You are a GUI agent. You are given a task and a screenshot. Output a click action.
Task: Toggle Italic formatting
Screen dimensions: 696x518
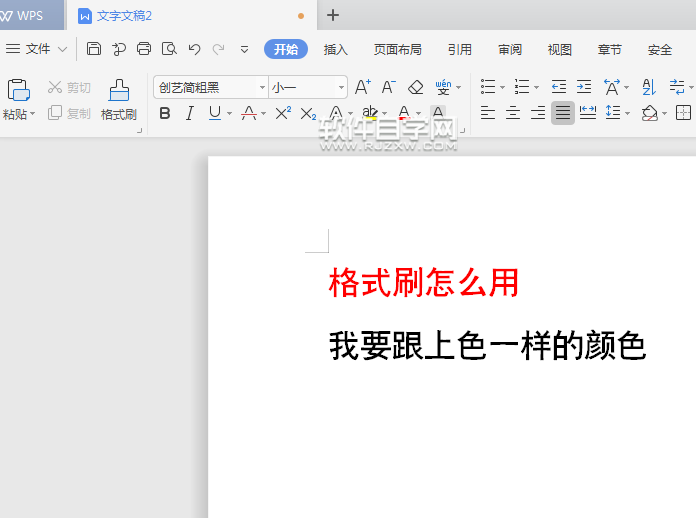(x=190, y=114)
